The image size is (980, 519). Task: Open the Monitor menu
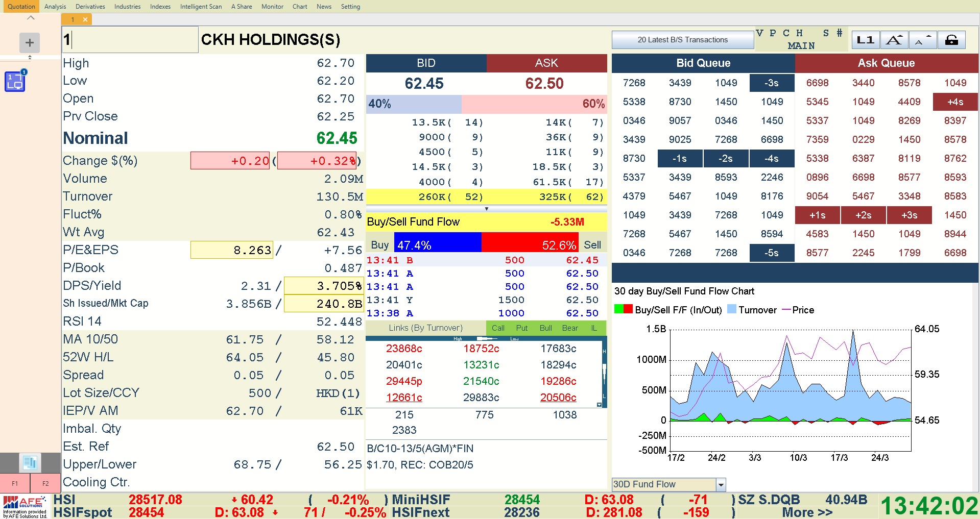point(273,7)
